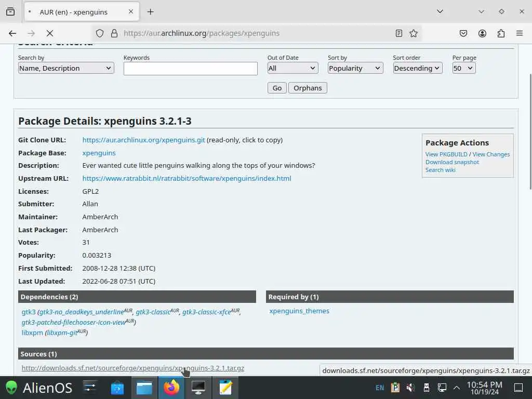Image resolution: width=532 pixels, height=399 pixels.
Task: Open the list all tabs chevron
Action: (440, 11)
